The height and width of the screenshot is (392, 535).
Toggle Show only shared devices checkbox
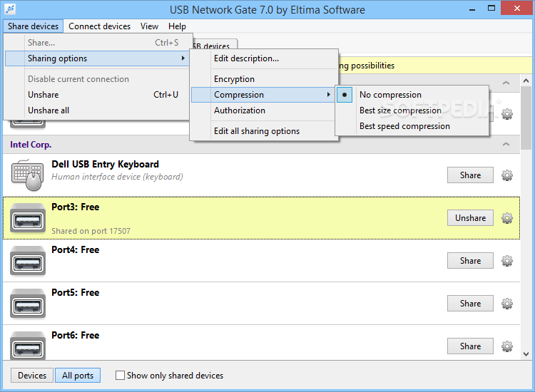120,376
